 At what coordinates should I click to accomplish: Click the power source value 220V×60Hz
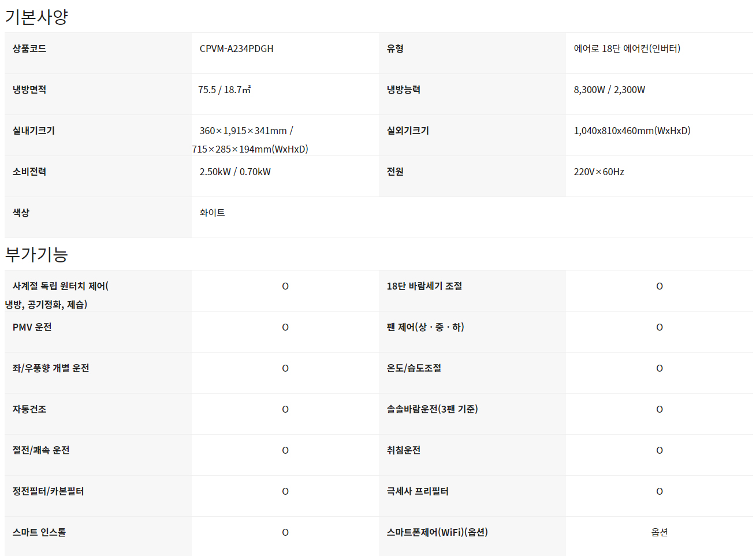pyautogui.click(x=598, y=172)
